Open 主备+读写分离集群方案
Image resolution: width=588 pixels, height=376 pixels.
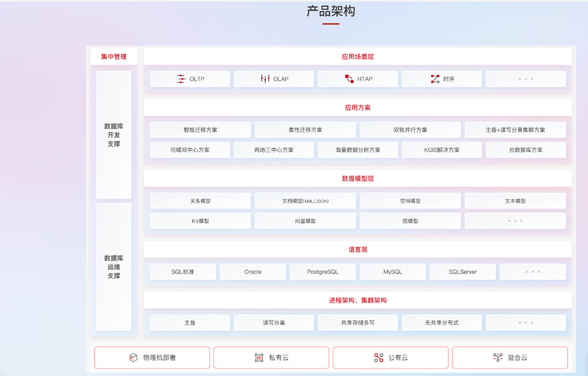(x=515, y=130)
